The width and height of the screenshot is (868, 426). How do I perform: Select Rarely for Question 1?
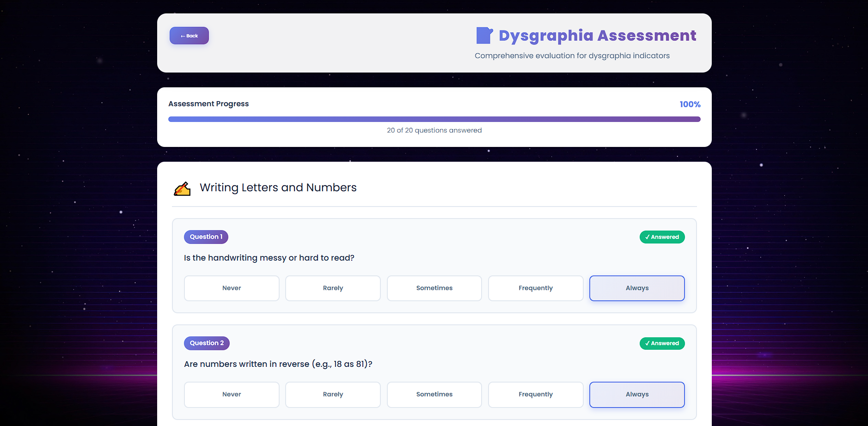pyautogui.click(x=333, y=288)
